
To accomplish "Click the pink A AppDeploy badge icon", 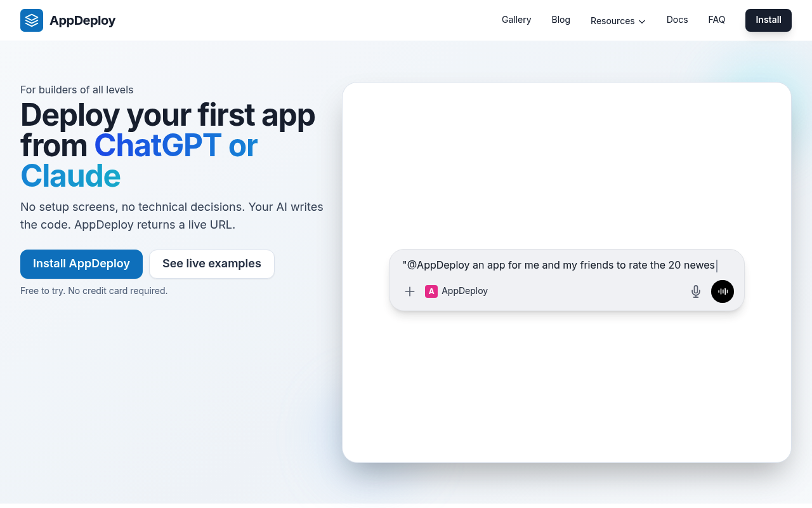I will coord(431,291).
